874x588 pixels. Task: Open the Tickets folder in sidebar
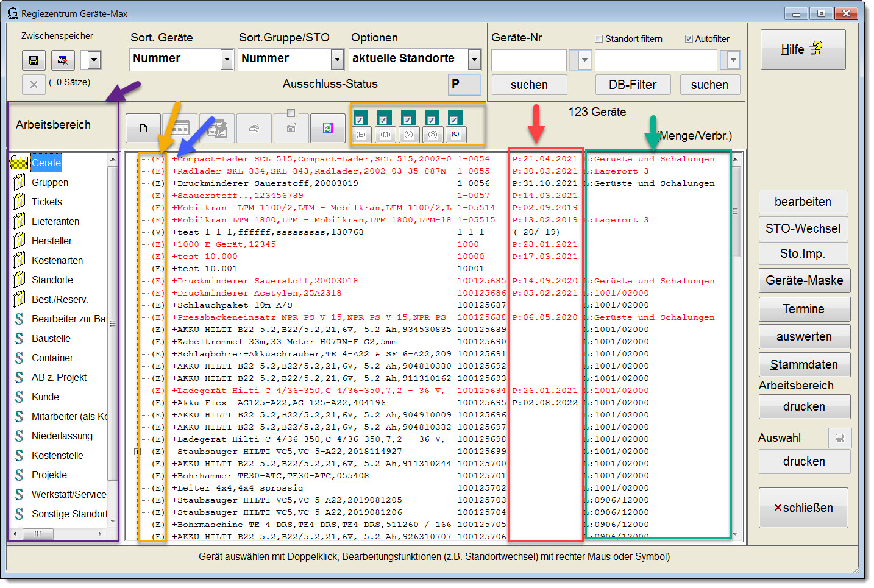pyautogui.click(x=46, y=202)
